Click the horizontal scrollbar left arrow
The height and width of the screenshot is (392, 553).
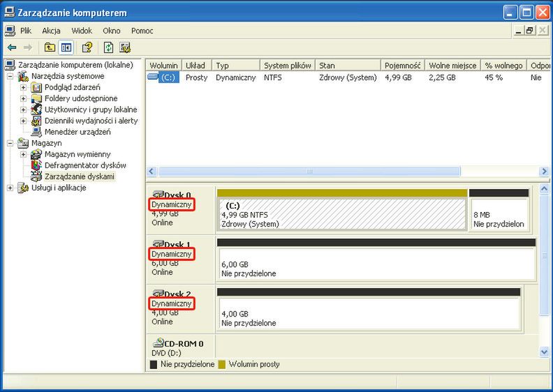tap(152, 172)
